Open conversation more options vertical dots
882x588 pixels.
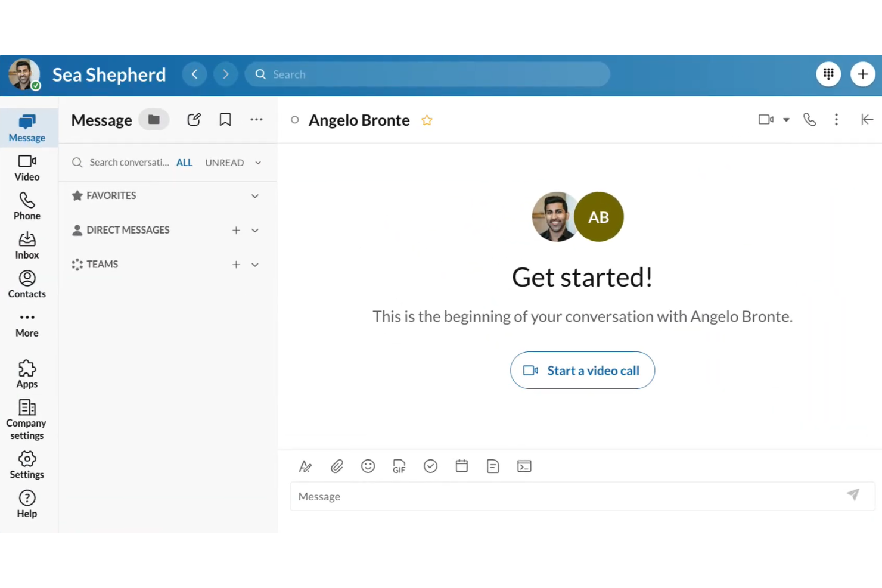point(836,120)
